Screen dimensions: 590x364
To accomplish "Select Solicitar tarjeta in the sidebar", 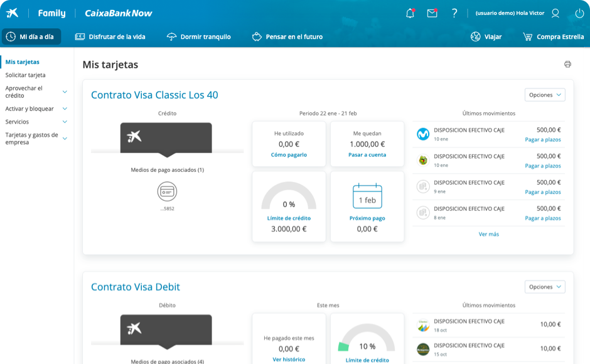I will (25, 75).
